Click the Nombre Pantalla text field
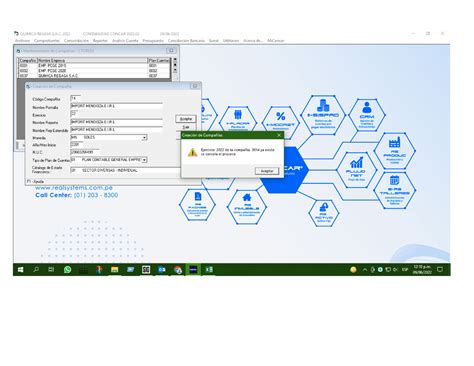 click(116, 106)
